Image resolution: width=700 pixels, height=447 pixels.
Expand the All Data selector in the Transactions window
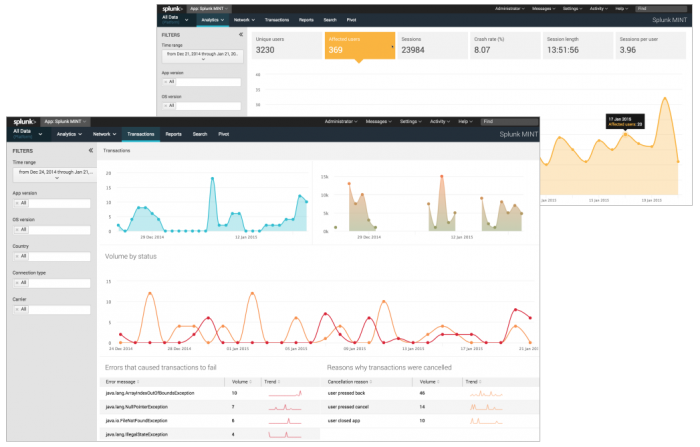28,134
